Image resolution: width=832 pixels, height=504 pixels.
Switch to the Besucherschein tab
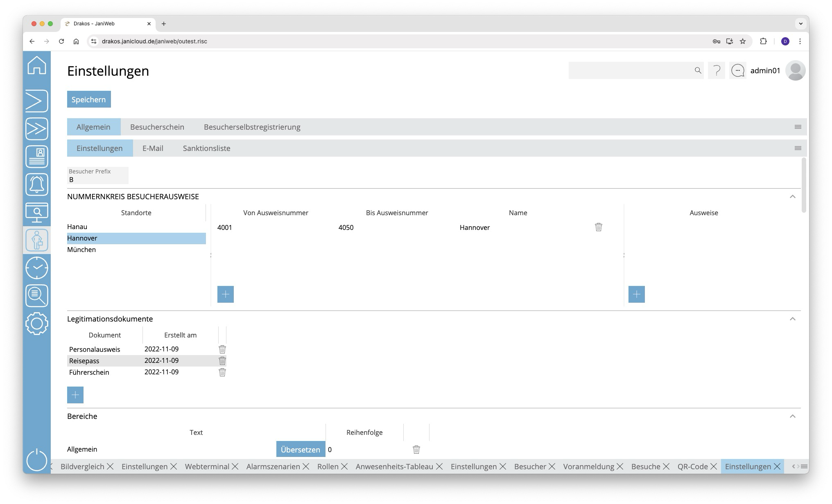click(157, 127)
